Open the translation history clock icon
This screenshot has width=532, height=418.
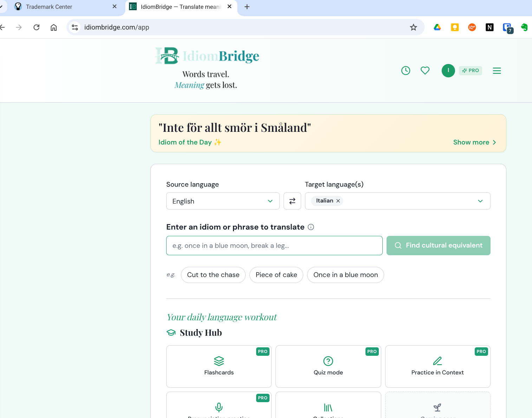pos(406,71)
